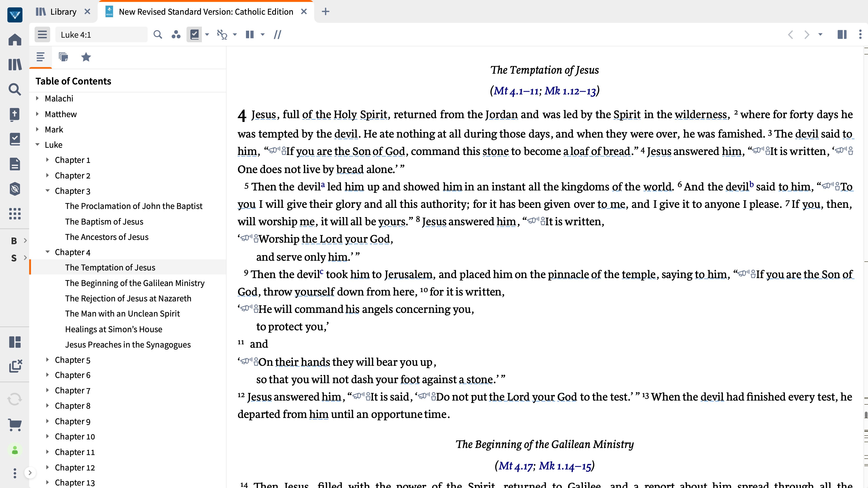Image resolution: width=868 pixels, height=488 pixels.
Task: Open The Rejection of Jesus at Nazareth
Action: [128, 298]
